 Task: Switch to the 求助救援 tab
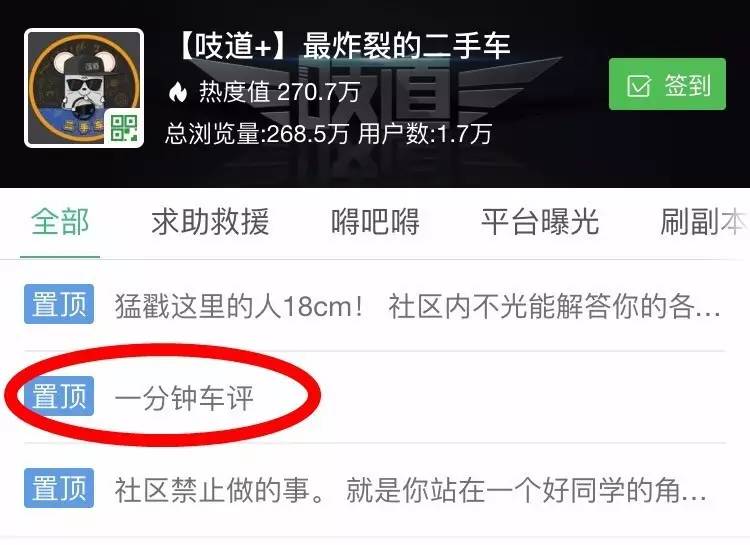210,222
